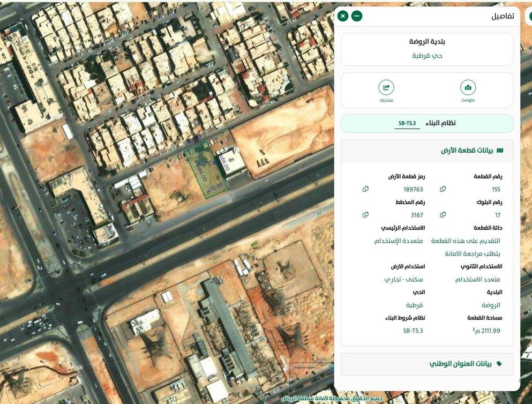Copy block number 17
This screenshot has height=404, width=532.
(x=443, y=215)
